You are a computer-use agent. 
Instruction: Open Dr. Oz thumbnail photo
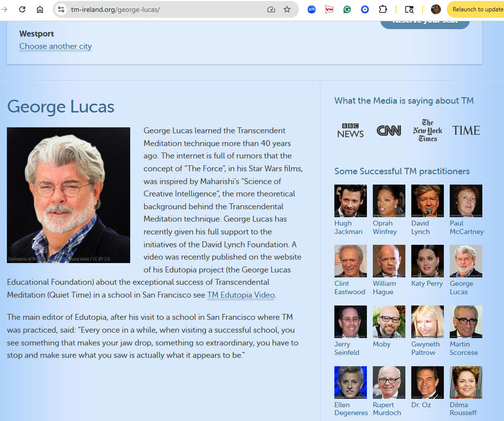[428, 383]
